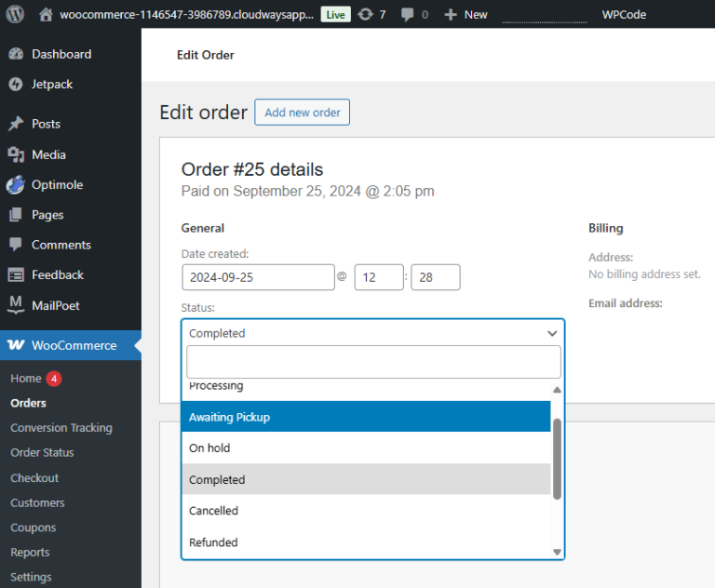Click the Feedback form icon
715x588 pixels.
16,274
